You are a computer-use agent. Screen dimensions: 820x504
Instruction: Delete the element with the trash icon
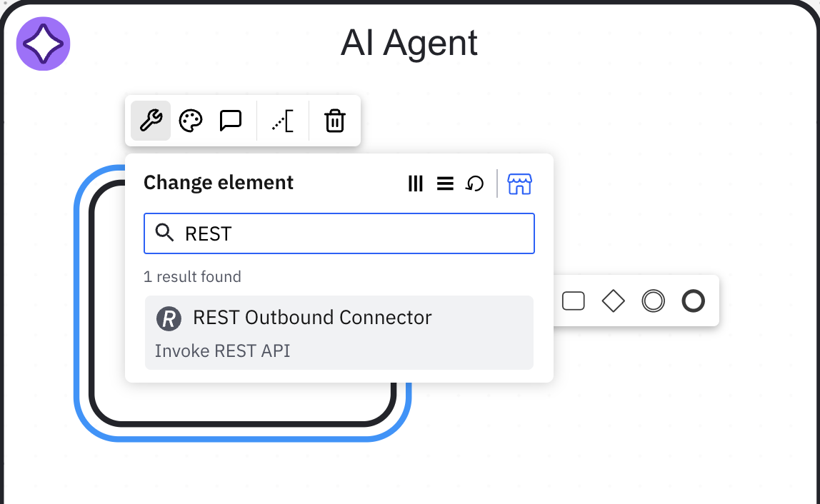[x=335, y=121]
